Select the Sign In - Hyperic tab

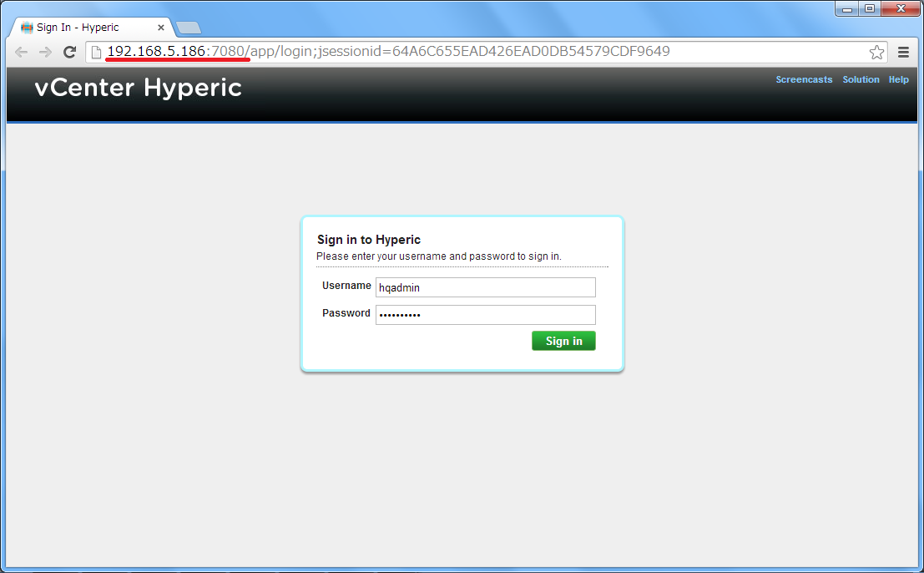[93, 28]
